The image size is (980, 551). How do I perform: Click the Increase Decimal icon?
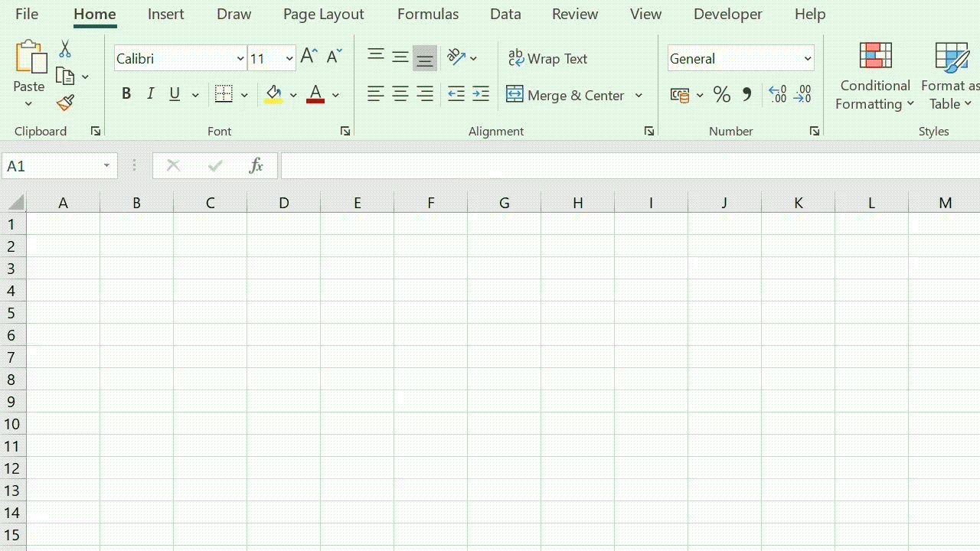coord(776,93)
